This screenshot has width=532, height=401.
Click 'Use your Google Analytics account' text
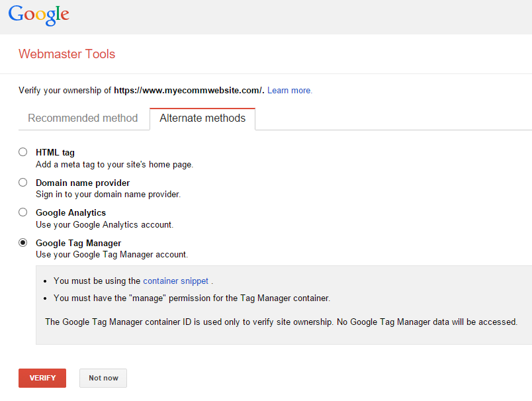click(105, 225)
